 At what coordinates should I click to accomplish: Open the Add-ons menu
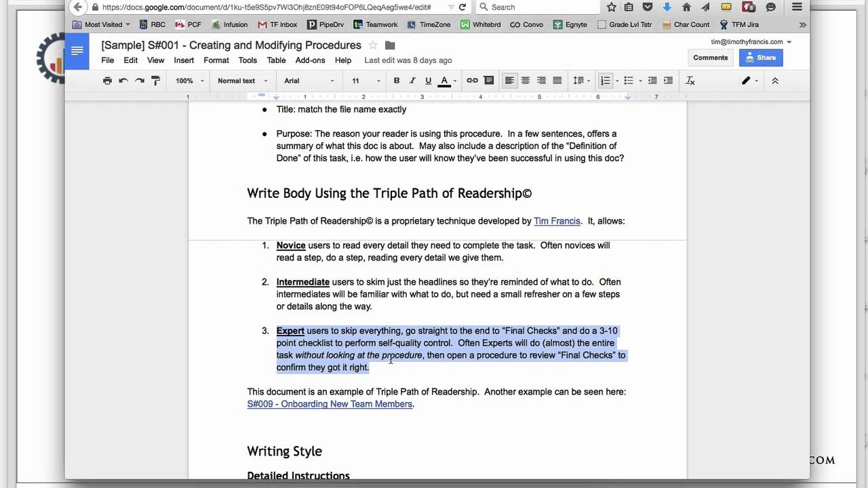[311, 60]
